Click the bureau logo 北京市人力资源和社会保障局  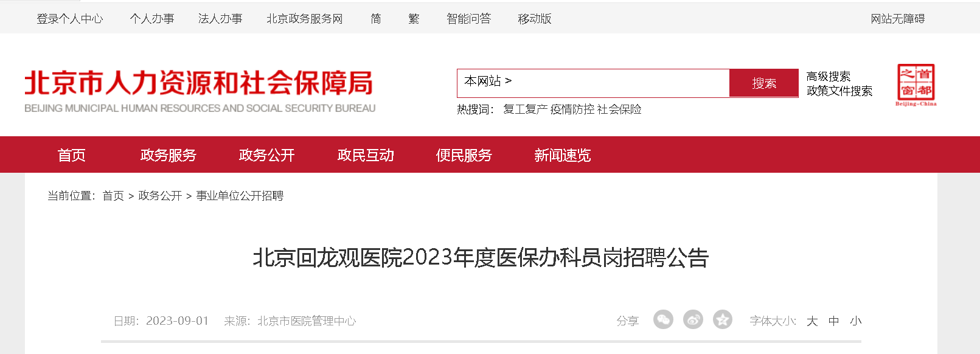[200, 91]
